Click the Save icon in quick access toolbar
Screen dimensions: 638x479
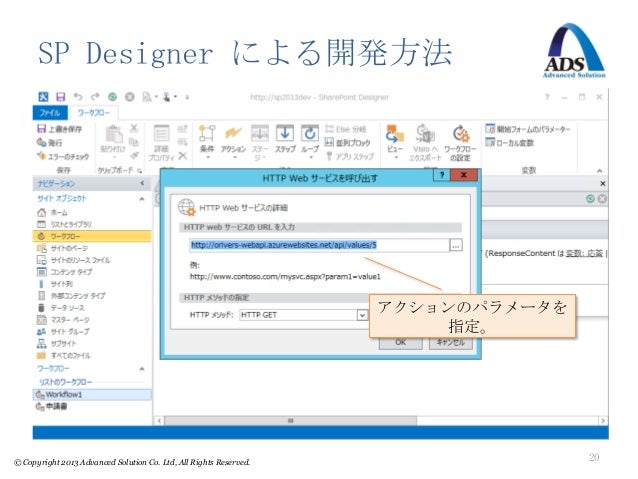click(x=61, y=97)
